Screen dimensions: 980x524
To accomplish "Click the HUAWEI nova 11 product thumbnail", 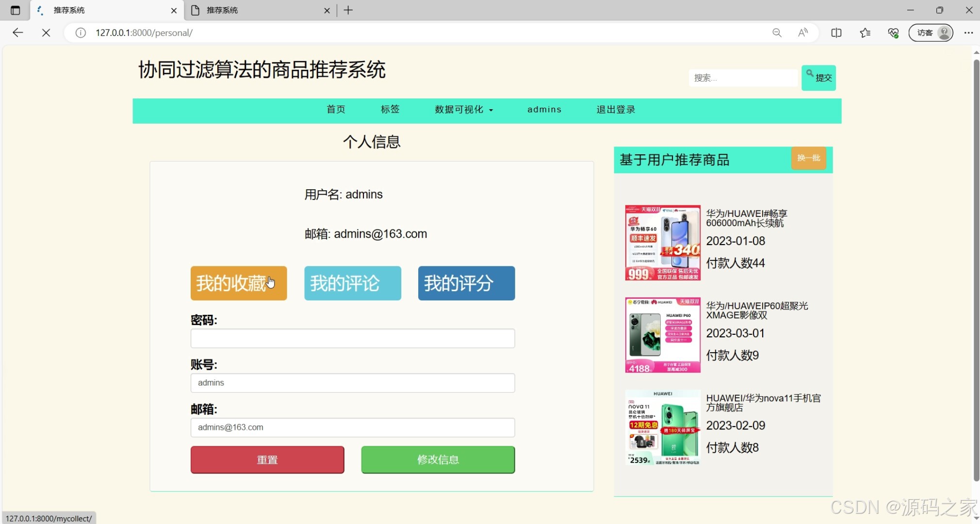I will click(662, 427).
